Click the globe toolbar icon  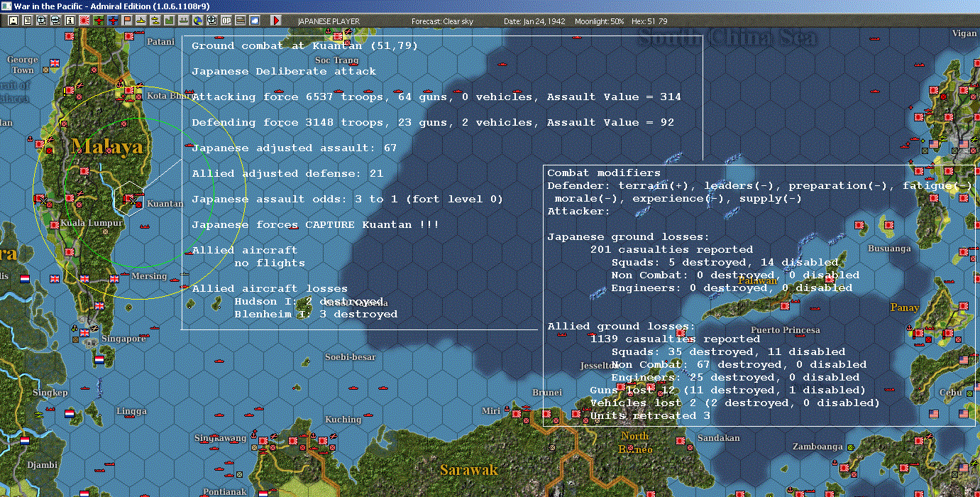198,21
